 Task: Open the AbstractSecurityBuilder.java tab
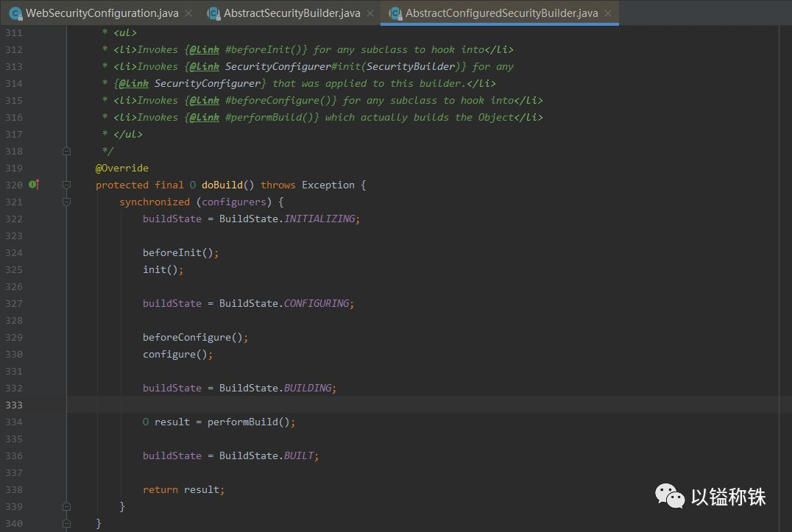point(292,13)
